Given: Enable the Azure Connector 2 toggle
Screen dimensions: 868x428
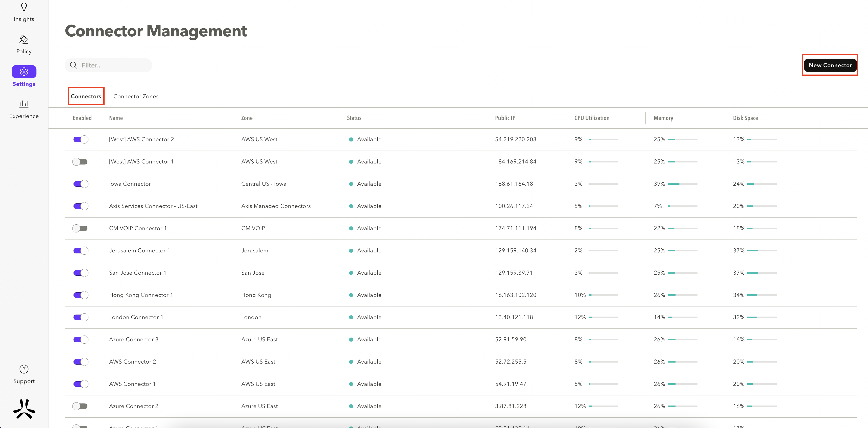Looking at the screenshot, I should (x=80, y=406).
